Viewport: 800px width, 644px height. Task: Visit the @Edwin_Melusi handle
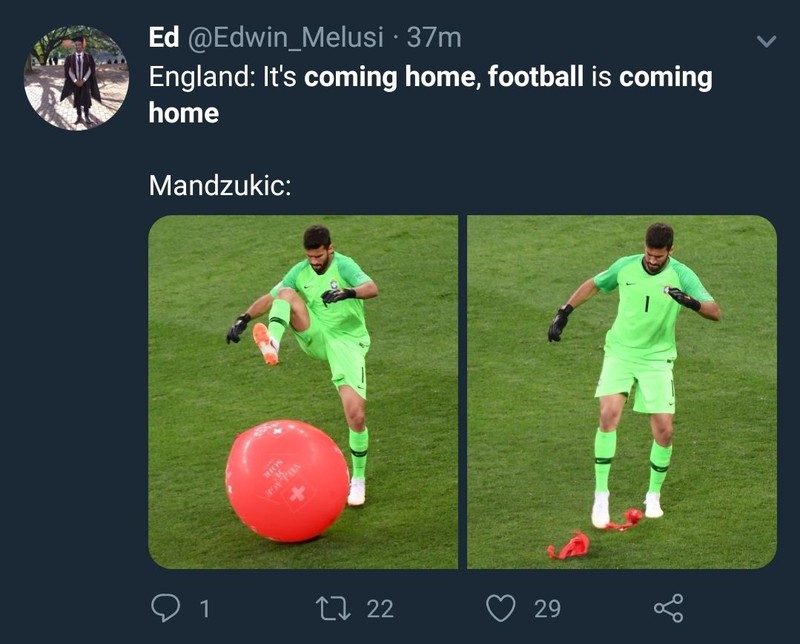(286, 38)
